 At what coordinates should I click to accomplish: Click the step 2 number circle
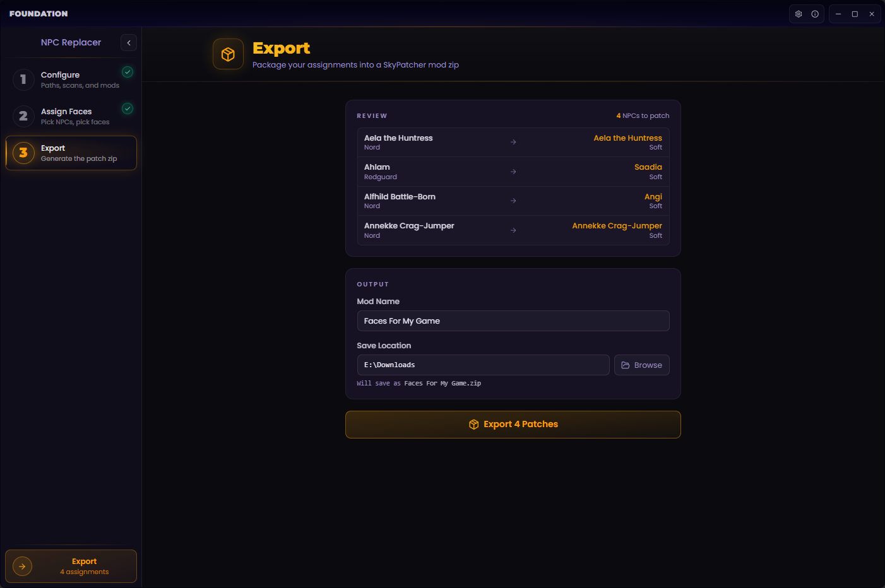coord(23,116)
